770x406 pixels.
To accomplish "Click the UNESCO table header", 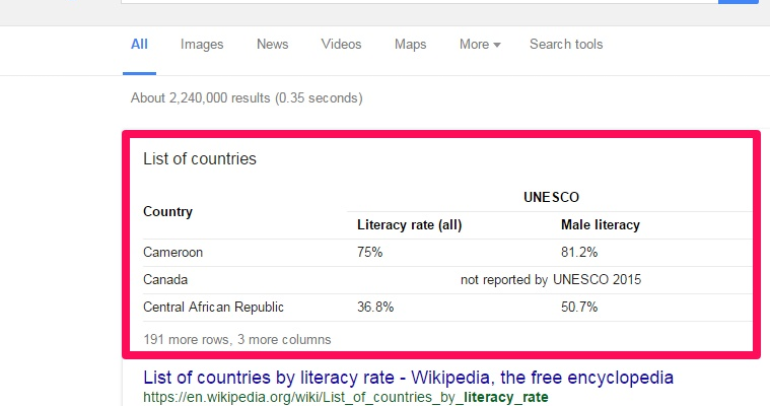I will coord(551,197).
